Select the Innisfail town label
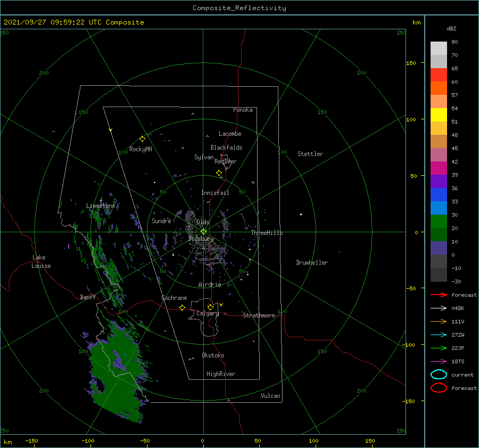 215,193
